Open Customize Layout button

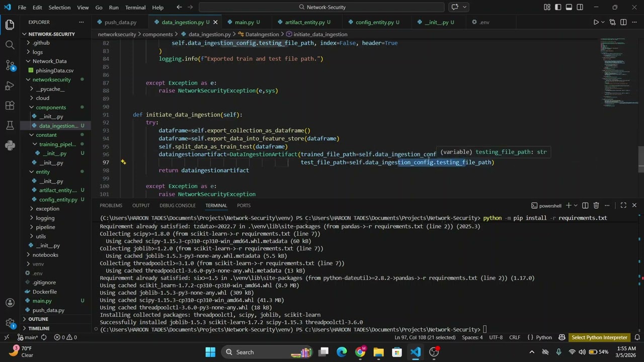[x=547, y=7]
